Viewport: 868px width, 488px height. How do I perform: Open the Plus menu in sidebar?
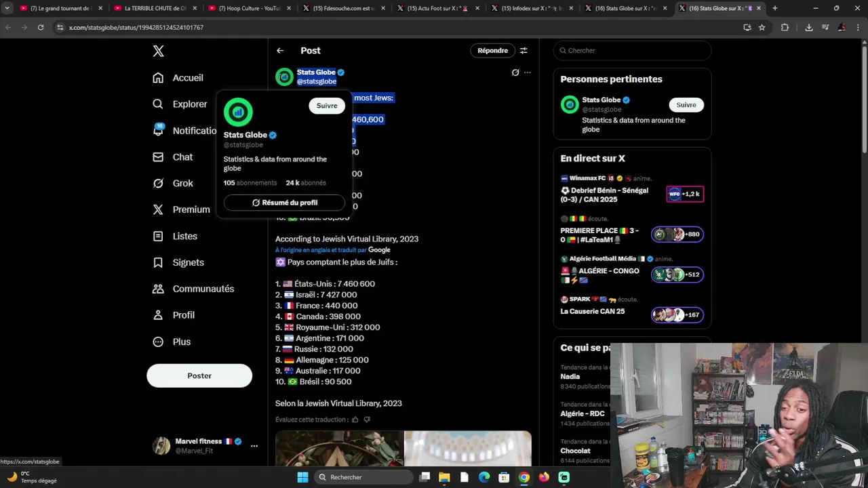point(172,342)
